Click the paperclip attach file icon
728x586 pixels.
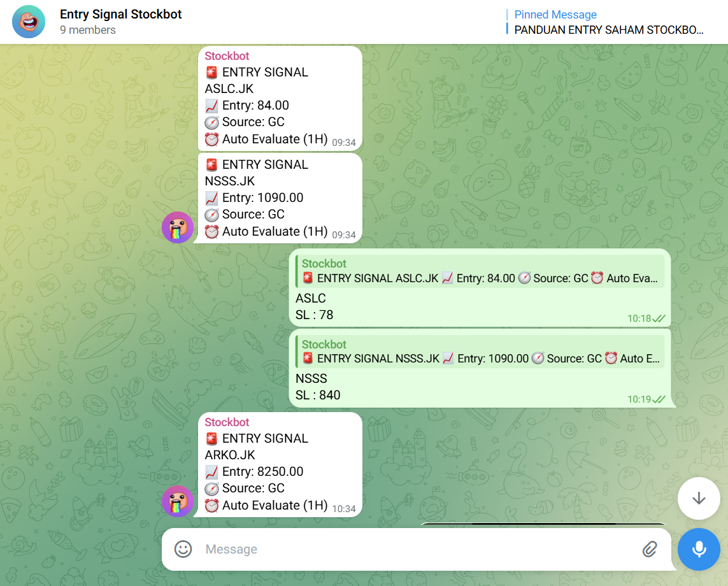point(649,549)
